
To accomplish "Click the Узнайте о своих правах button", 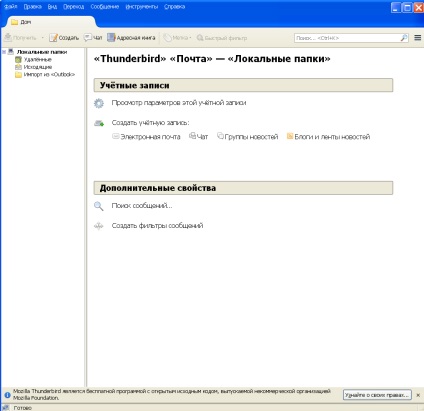I will coord(377,395).
